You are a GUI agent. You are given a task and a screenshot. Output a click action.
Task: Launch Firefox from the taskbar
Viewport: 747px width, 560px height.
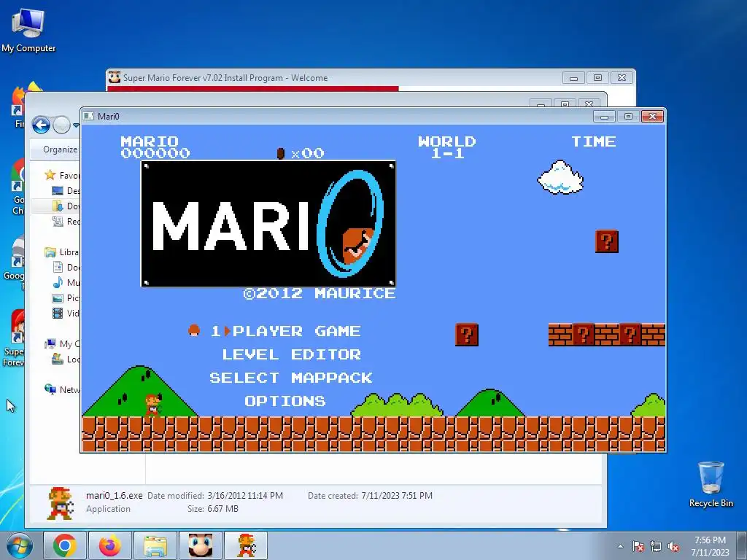(x=110, y=545)
